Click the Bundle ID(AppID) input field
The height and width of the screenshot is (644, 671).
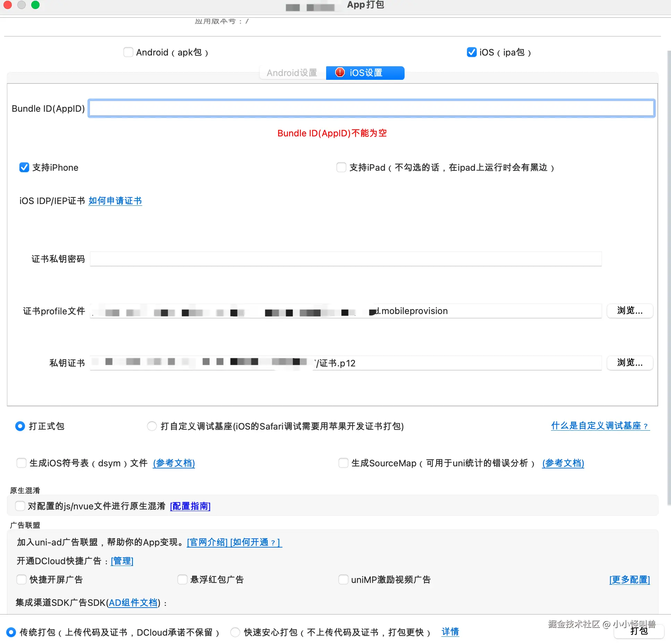tap(371, 109)
